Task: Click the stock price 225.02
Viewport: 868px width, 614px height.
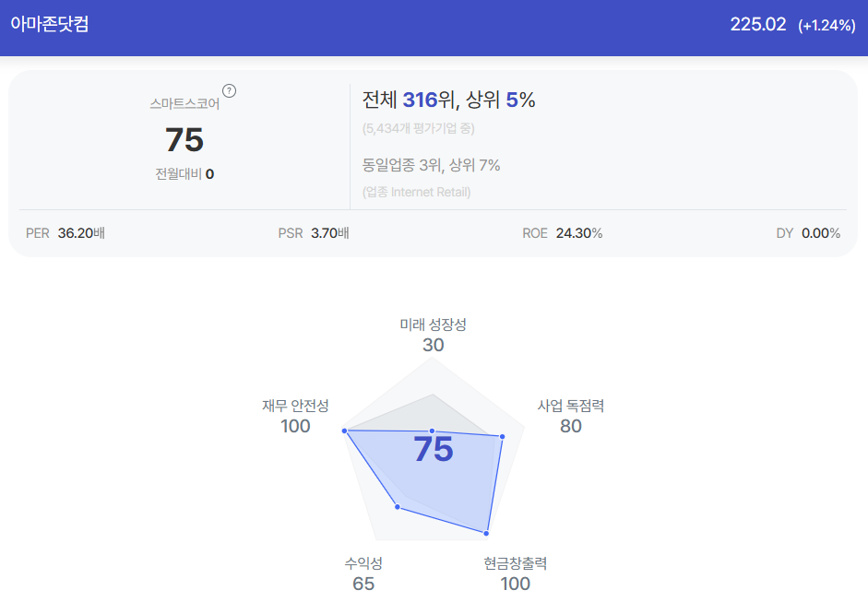Action: point(758,24)
